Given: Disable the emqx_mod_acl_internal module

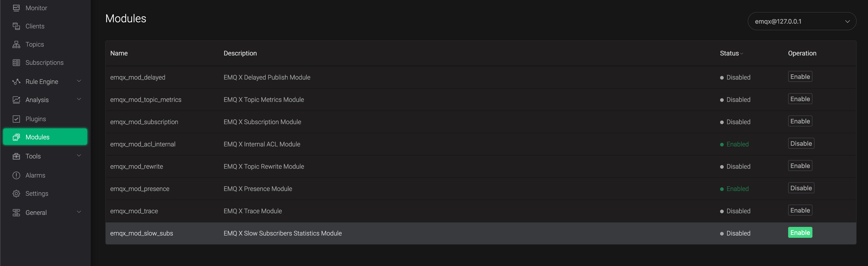Looking at the screenshot, I should (801, 143).
